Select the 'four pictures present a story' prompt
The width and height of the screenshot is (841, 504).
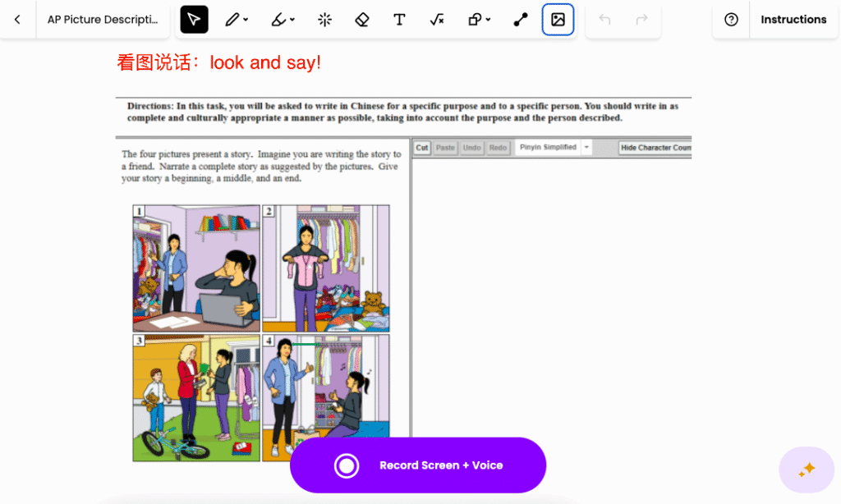click(x=260, y=166)
